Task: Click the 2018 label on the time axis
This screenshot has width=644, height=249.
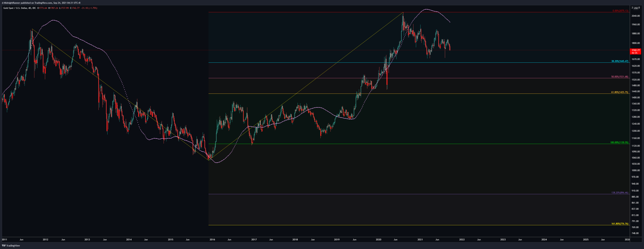Action: [295, 240]
